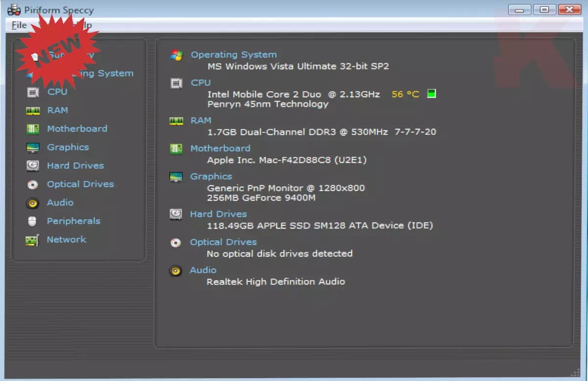Viewport: 588px width, 381px height.
Task: Select CPU in the sidebar list
Action: [x=57, y=92]
